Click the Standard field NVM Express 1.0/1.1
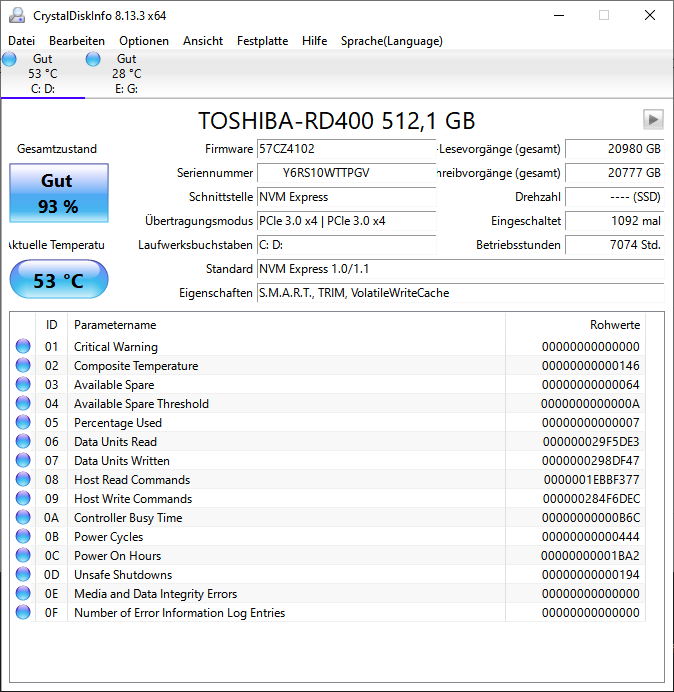Image resolution: width=674 pixels, height=692 pixels. click(460, 269)
